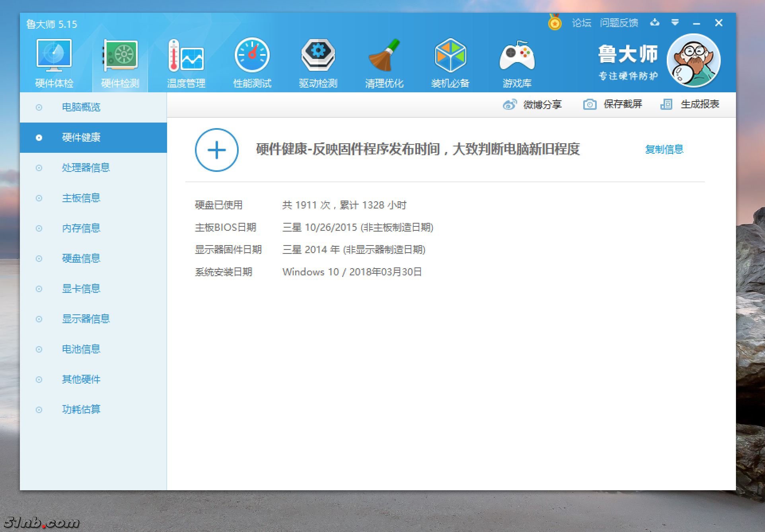Image resolution: width=765 pixels, height=532 pixels.
Task: Open the 功耗估算 sidebar entry
Action: pyautogui.click(x=81, y=409)
